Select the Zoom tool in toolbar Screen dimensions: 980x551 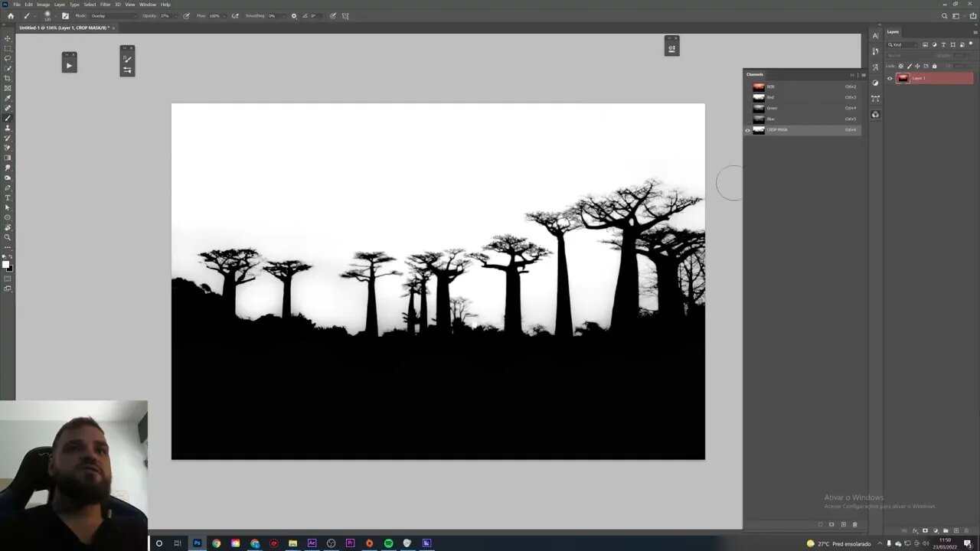pyautogui.click(x=8, y=237)
